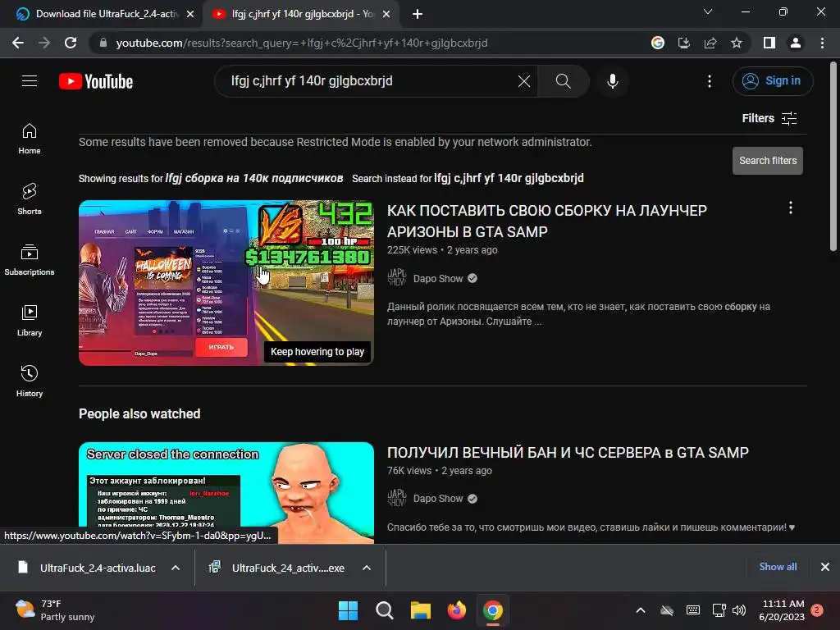Open History in the sidebar
This screenshot has height=630, width=840.
pos(30,381)
